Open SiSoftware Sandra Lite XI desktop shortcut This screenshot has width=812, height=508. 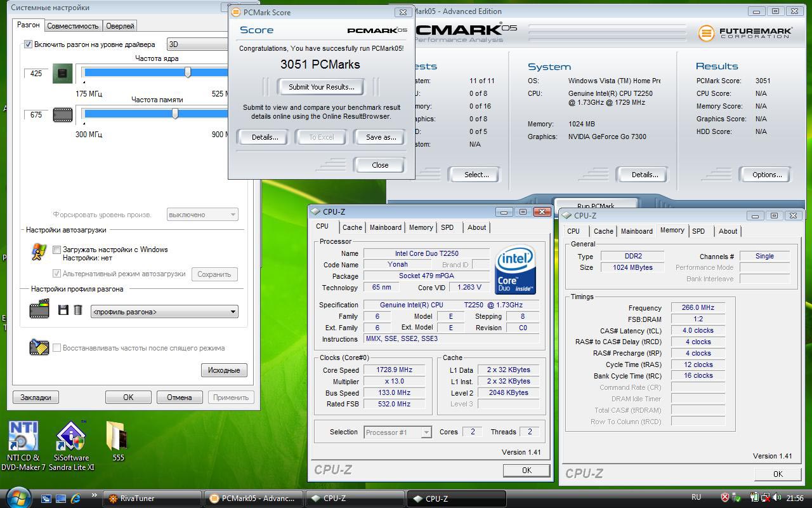pos(71,446)
